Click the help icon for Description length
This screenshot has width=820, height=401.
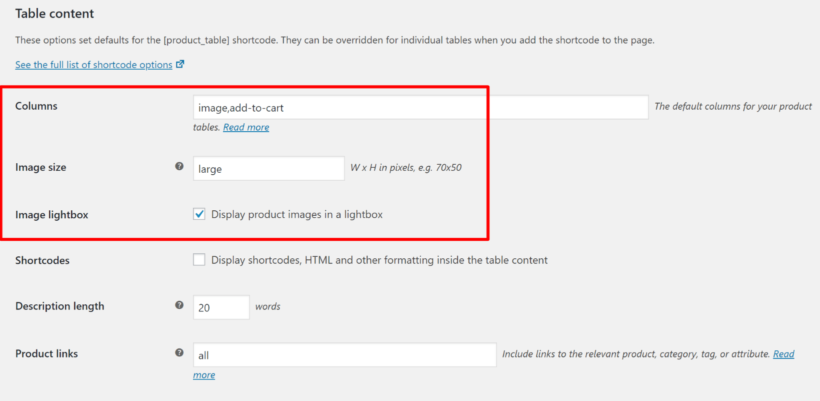[x=179, y=305]
